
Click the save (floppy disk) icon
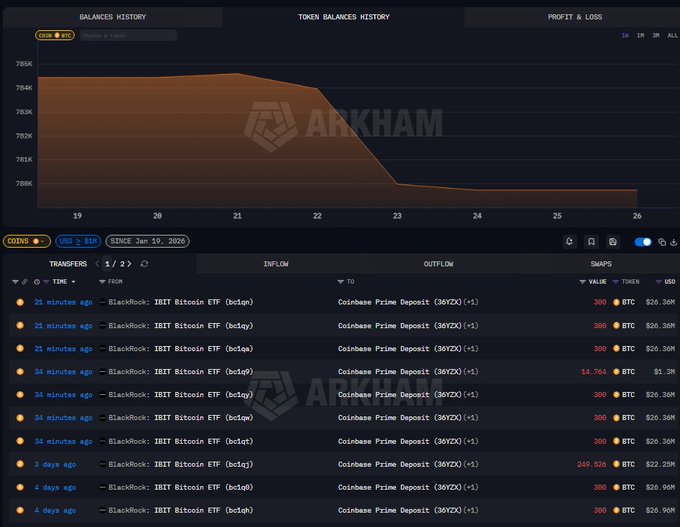click(612, 242)
